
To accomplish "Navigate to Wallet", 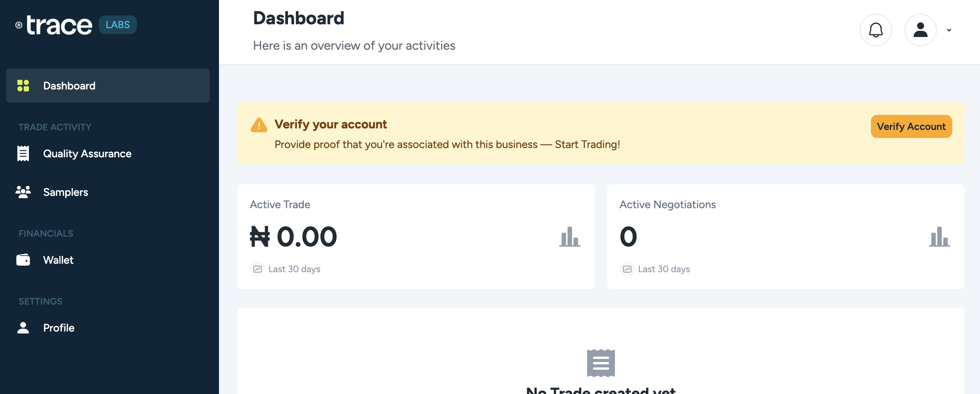I will (58, 260).
